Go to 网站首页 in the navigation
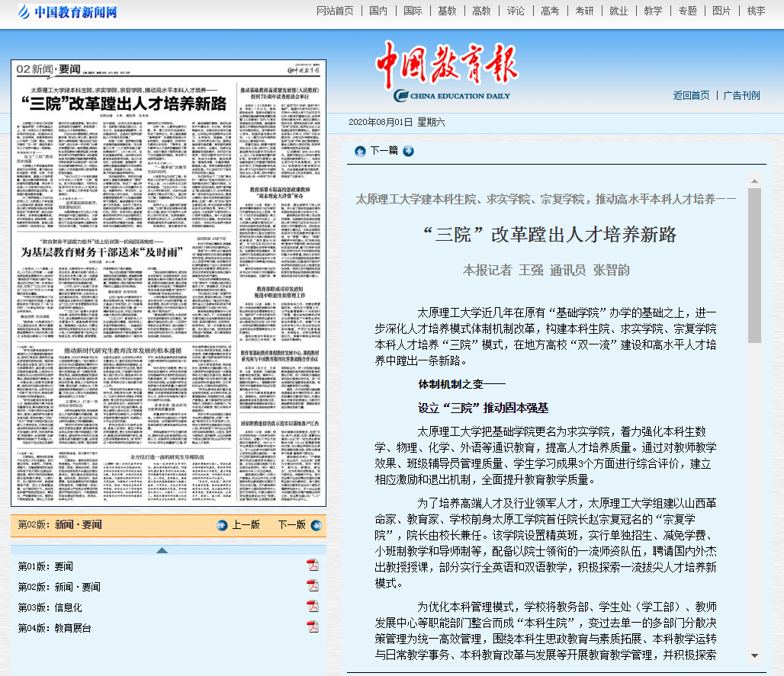The width and height of the screenshot is (784, 676). (335, 11)
